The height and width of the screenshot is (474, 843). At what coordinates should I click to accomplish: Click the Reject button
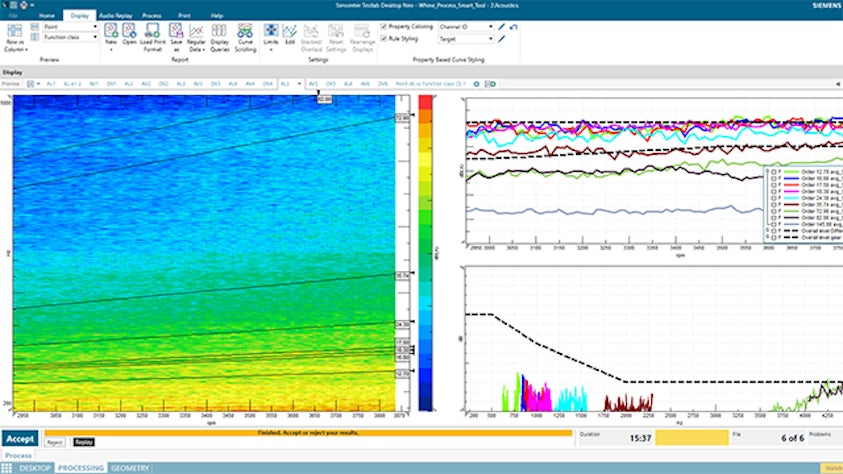pos(55,441)
